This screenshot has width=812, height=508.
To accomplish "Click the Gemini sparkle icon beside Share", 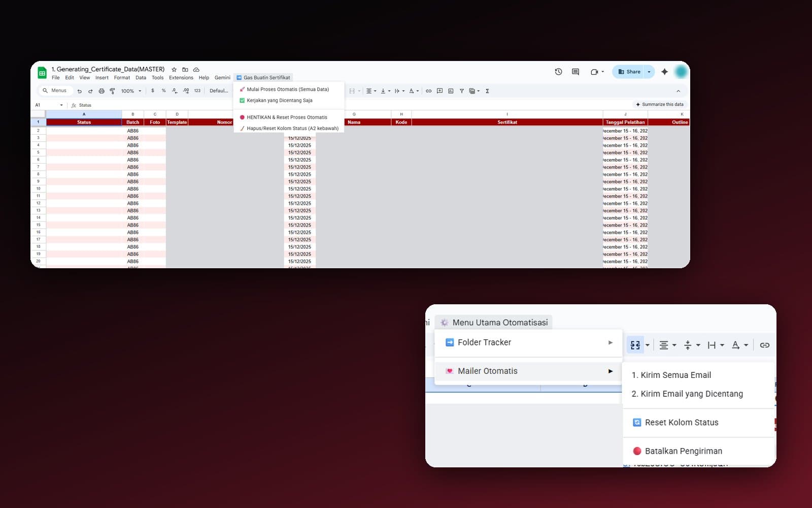I will [664, 72].
